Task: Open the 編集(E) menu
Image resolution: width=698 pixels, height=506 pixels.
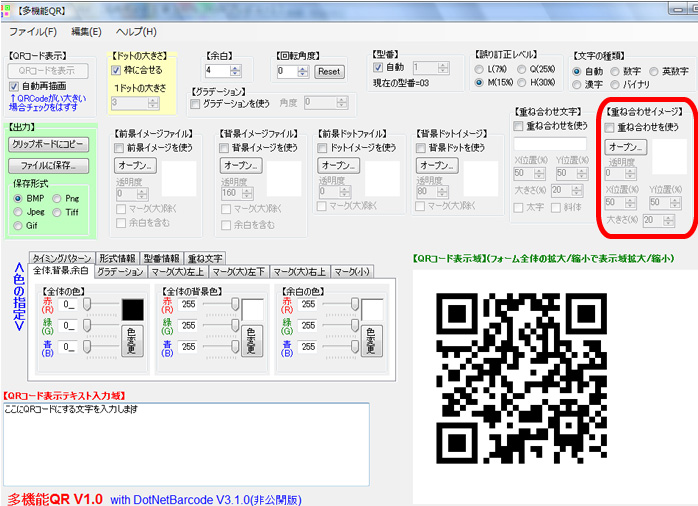Action: [x=86, y=32]
